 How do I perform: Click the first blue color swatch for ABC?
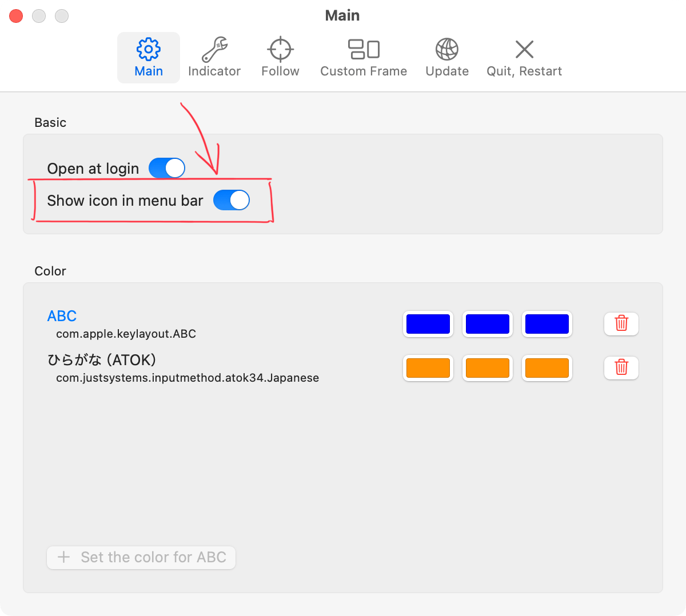click(428, 323)
